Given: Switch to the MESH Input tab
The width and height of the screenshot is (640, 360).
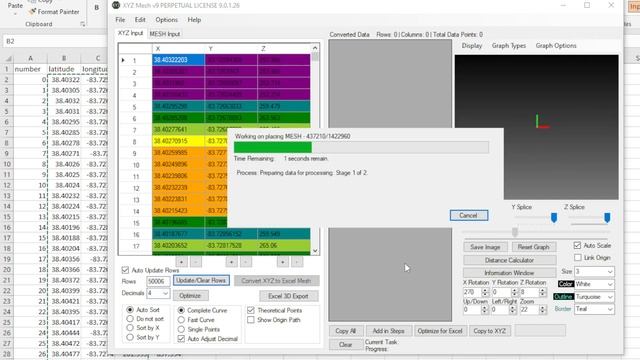Looking at the screenshot, I should [165, 34].
